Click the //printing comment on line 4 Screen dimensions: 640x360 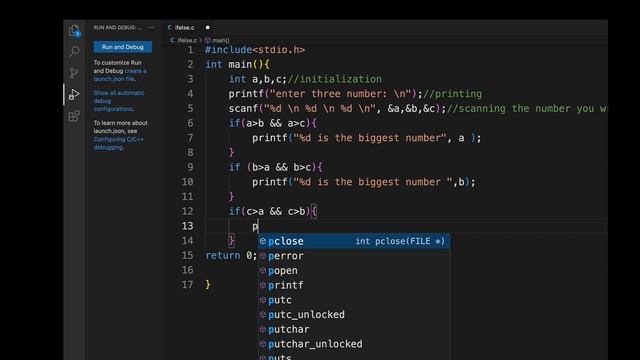click(x=452, y=94)
